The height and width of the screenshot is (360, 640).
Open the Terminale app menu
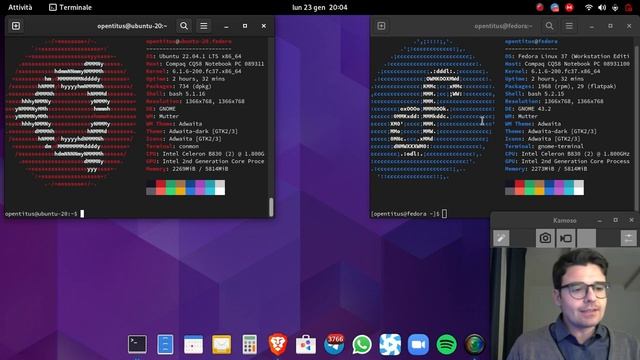click(x=70, y=7)
